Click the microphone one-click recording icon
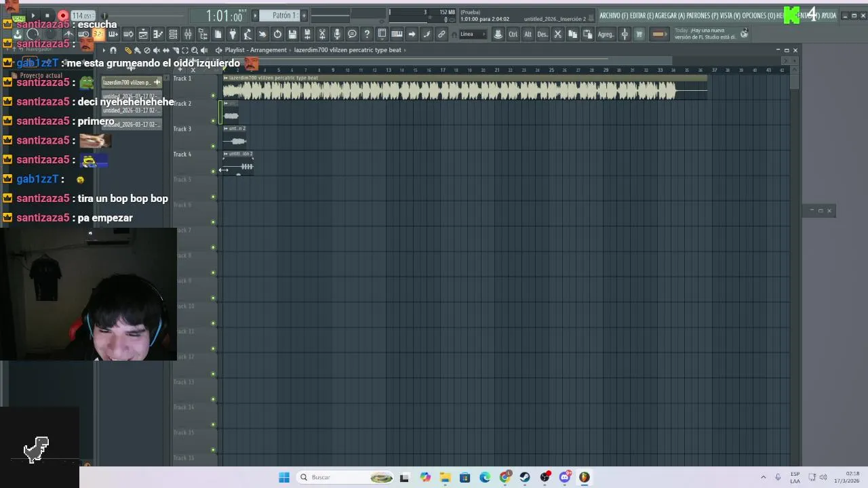The height and width of the screenshot is (488, 868). (337, 34)
